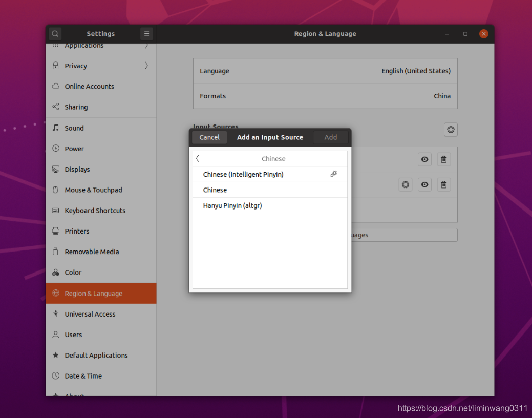Screen dimensions: 532x418
Task: Close the Settings window
Action: [483, 34]
